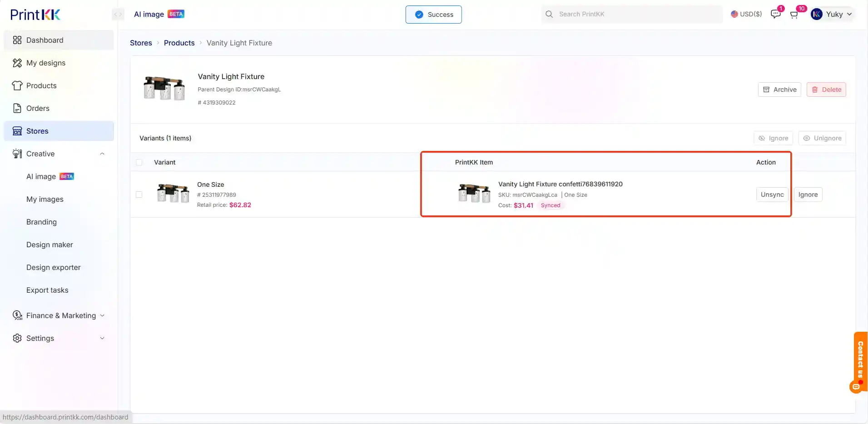Image resolution: width=868 pixels, height=424 pixels.
Task: Open the USD($) currency selector
Action: pyautogui.click(x=746, y=14)
